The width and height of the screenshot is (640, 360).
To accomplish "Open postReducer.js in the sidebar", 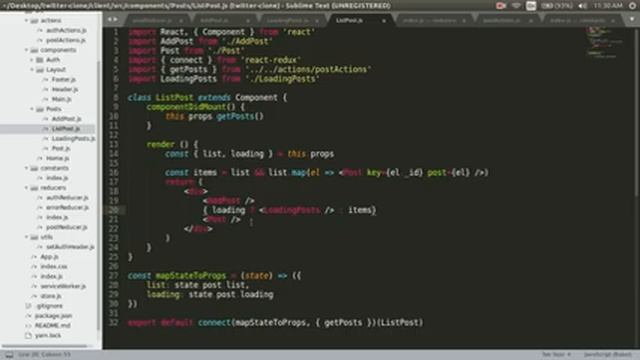I will [x=67, y=227].
